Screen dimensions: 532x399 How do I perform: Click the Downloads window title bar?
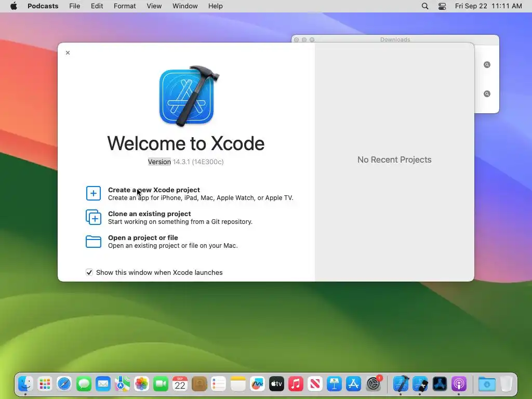(395, 39)
